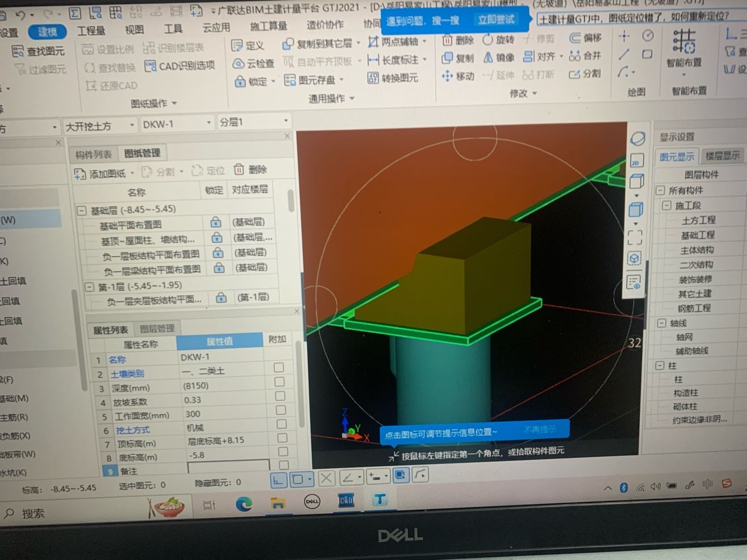Toggle lock for 基础平面布置图
747x560 pixels.
(216, 222)
